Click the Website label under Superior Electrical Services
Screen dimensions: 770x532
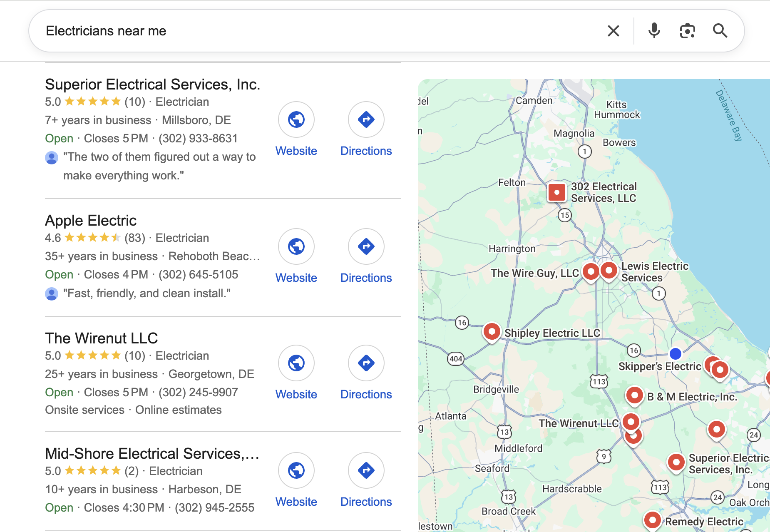(x=296, y=151)
